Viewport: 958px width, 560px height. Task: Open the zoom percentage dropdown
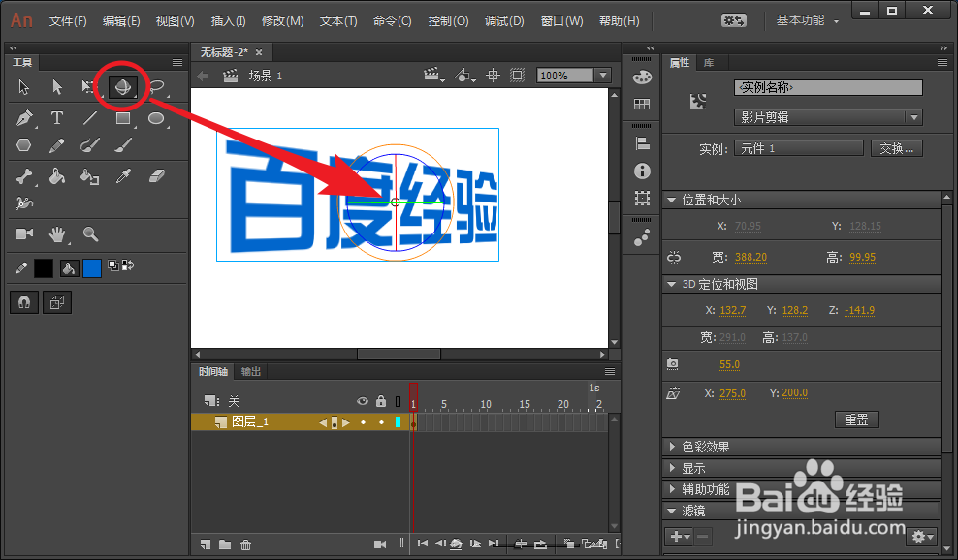pyautogui.click(x=604, y=76)
